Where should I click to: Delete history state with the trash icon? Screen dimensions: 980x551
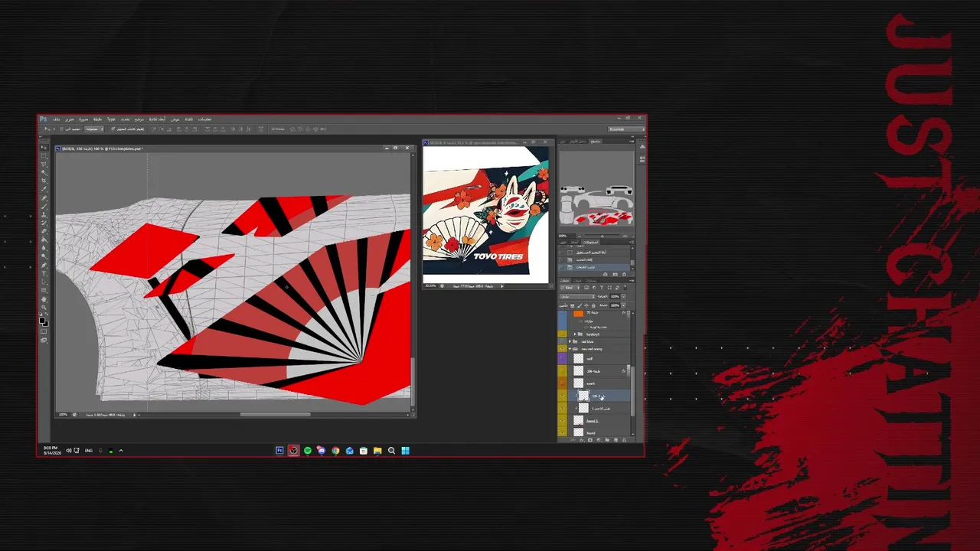click(x=625, y=274)
